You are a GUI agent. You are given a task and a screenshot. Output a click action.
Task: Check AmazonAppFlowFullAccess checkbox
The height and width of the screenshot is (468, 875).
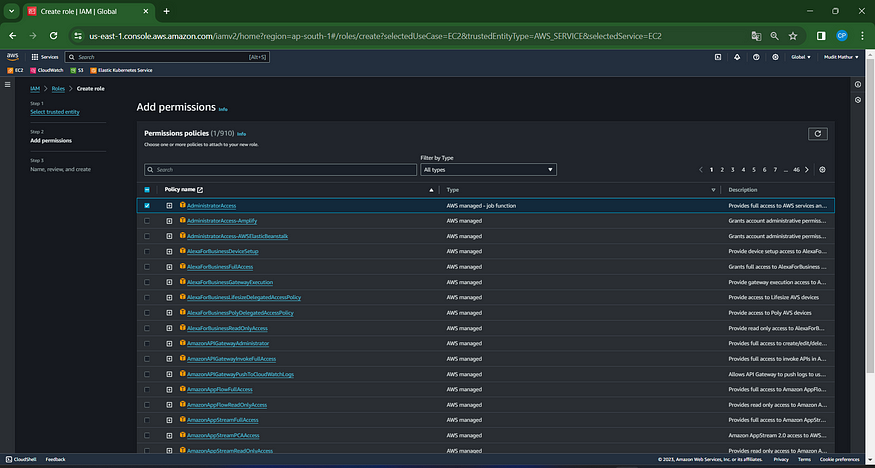[x=147, y=389]
